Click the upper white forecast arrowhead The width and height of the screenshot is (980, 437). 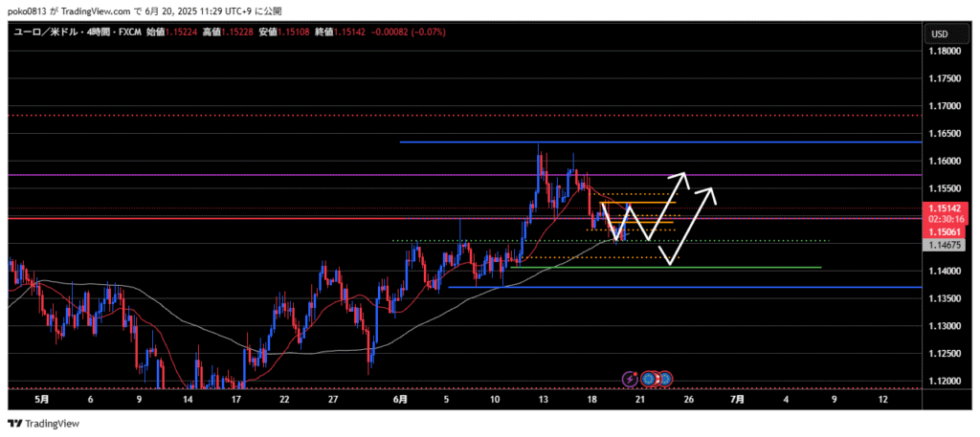pos(680,176)
